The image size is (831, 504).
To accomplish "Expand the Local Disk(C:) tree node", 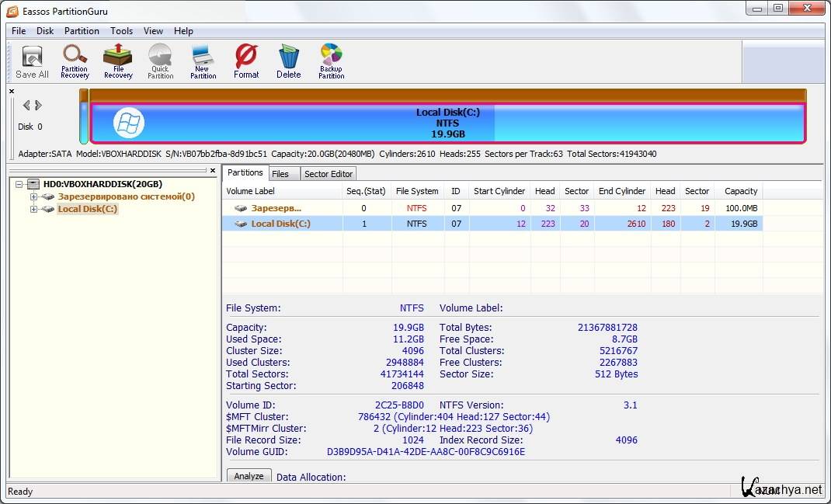I will point(33,210).
